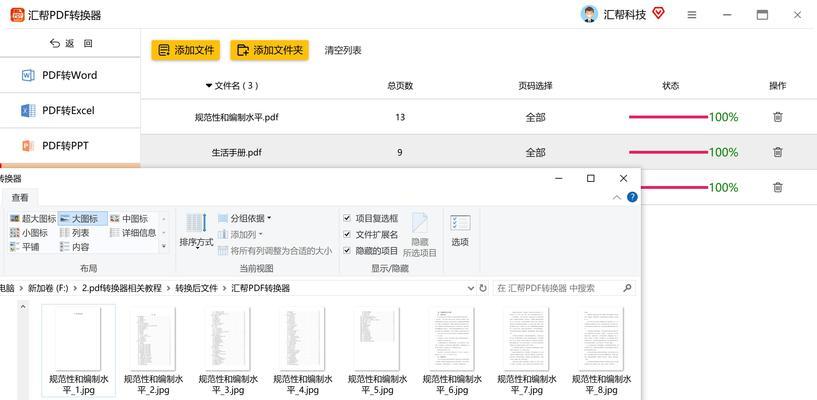Choose 中图标 layout in Explorer
Image resolution: width=817 pixels, height=400 pixels.
pyautogui.click(x=129, y=219)
